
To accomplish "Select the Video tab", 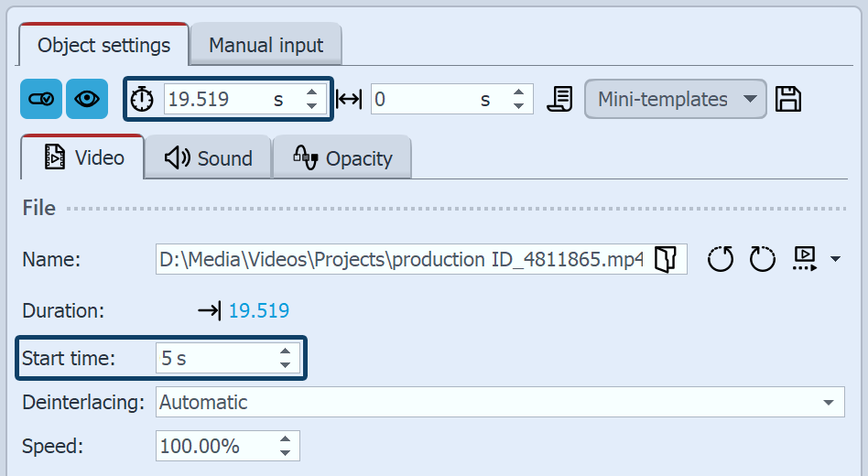I will tap(82, 157).
